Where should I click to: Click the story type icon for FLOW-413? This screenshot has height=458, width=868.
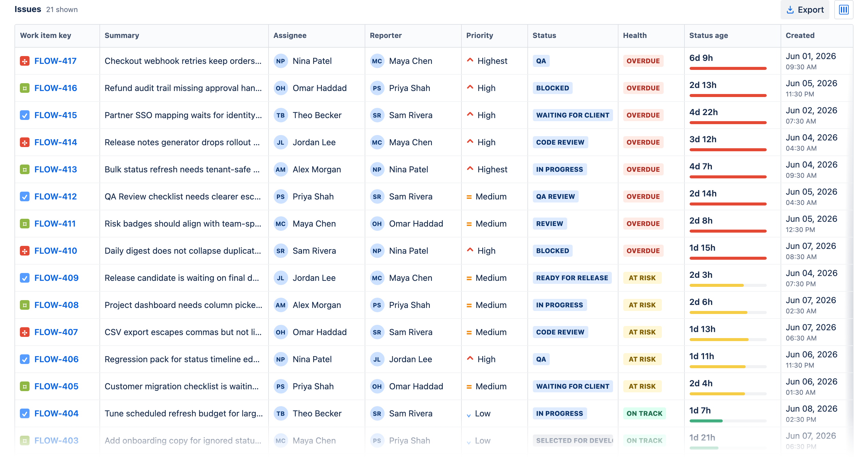[x=25, y=169]
